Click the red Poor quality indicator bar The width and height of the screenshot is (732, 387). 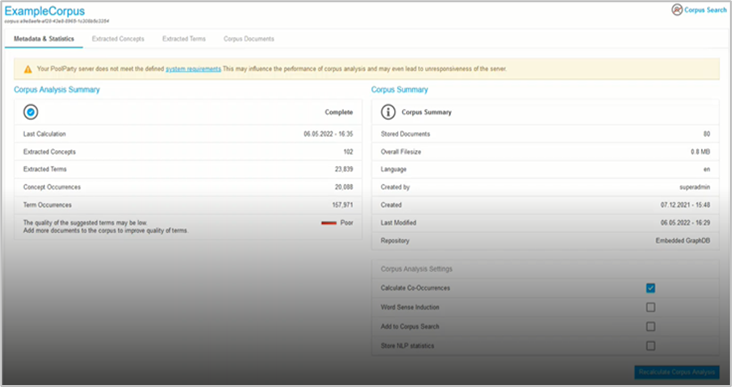click(329, 223)
